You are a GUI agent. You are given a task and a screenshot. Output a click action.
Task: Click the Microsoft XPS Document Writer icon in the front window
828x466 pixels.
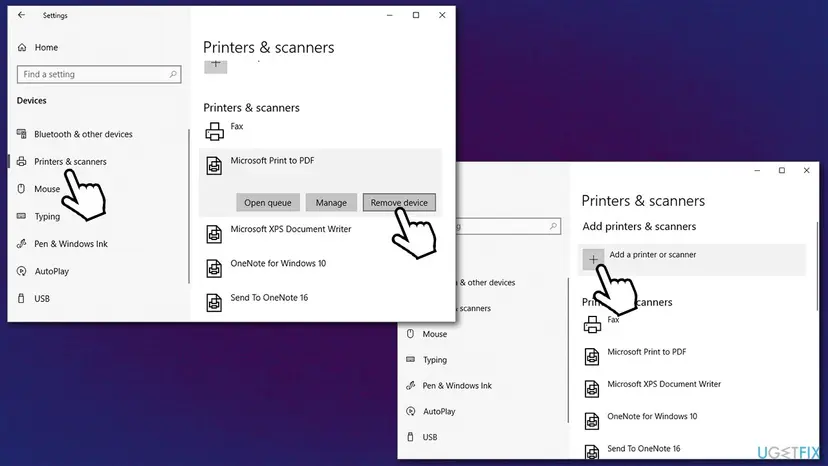(x=214, y=234)
